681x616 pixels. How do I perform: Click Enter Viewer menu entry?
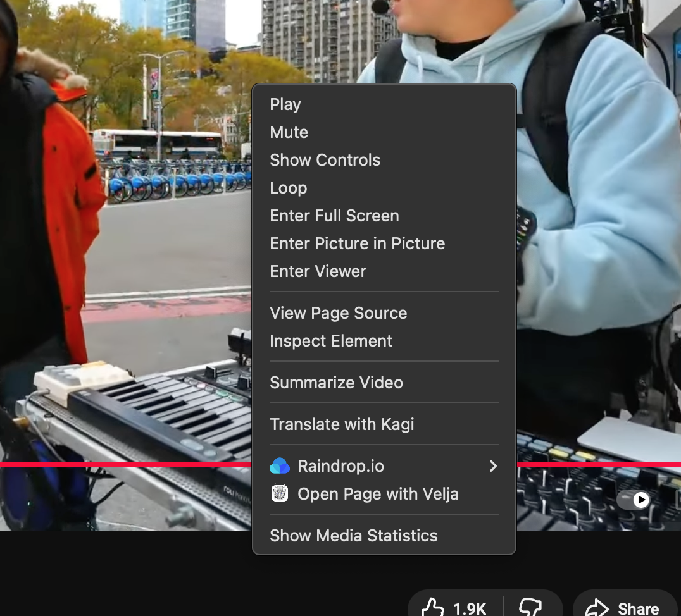tap(318, 271)
